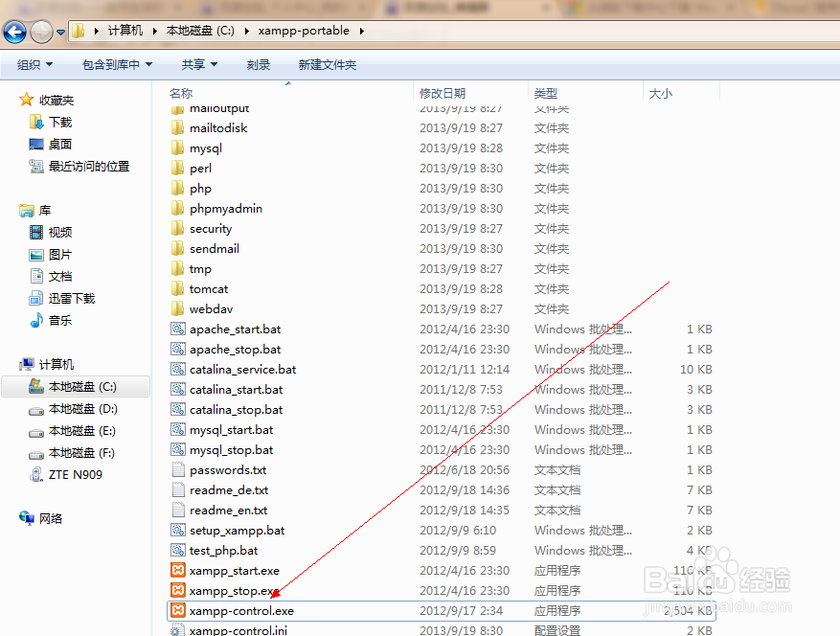Expand the arrow after xampp-portable breadcrumb

(x=362, y=31)
